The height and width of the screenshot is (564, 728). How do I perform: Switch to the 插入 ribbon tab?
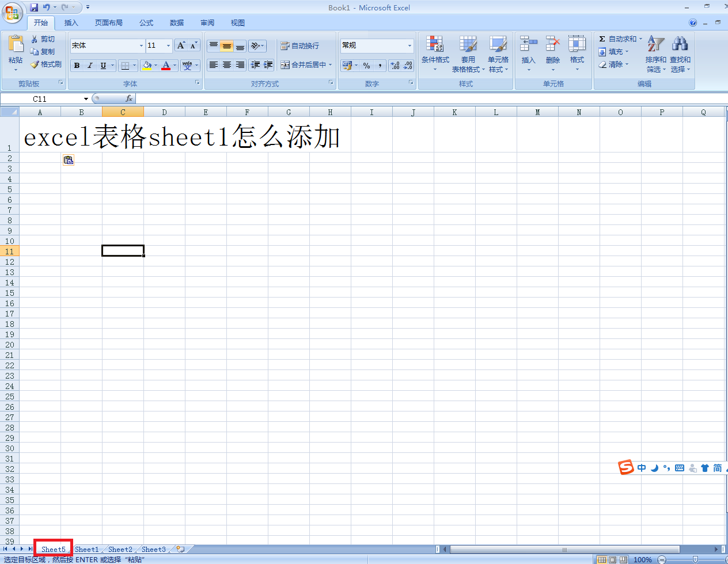71,22
